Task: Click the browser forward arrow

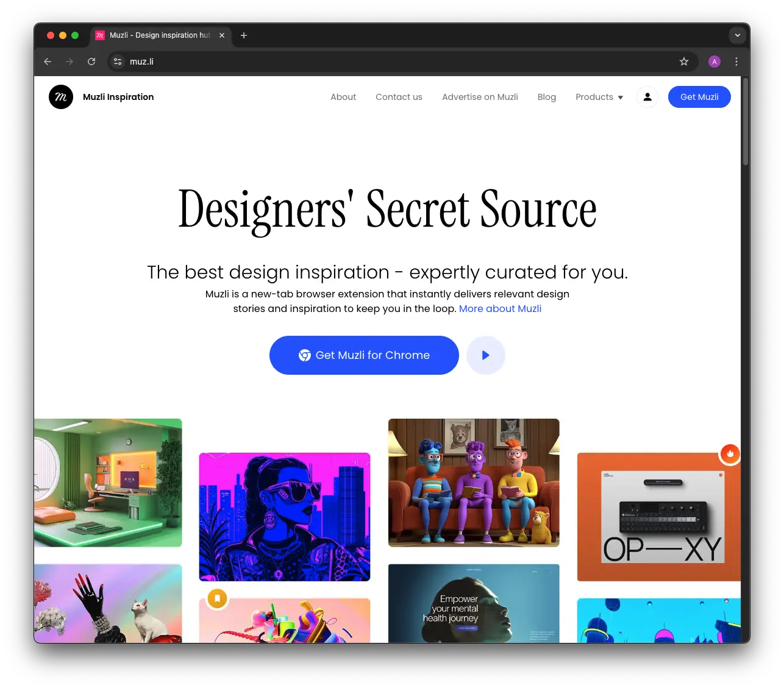Action: coord(69,62)
